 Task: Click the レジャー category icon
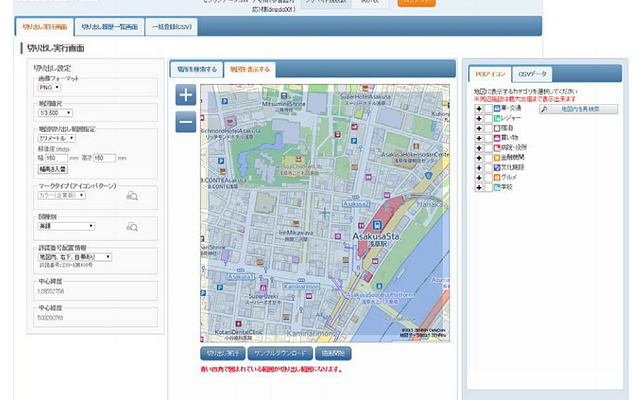tap(497, 118)
